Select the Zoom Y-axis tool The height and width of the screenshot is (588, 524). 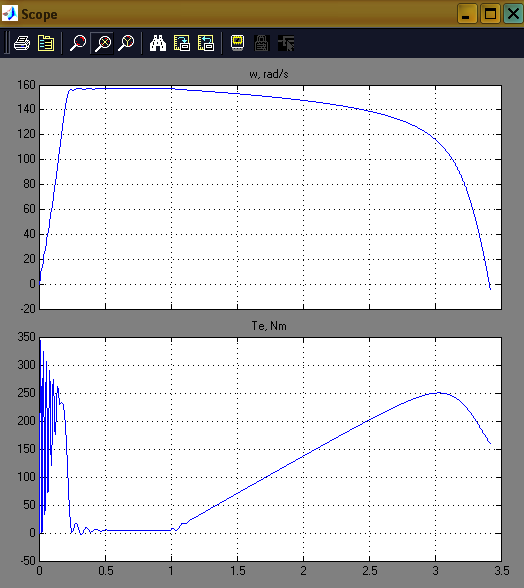click(x=126, y=44)
